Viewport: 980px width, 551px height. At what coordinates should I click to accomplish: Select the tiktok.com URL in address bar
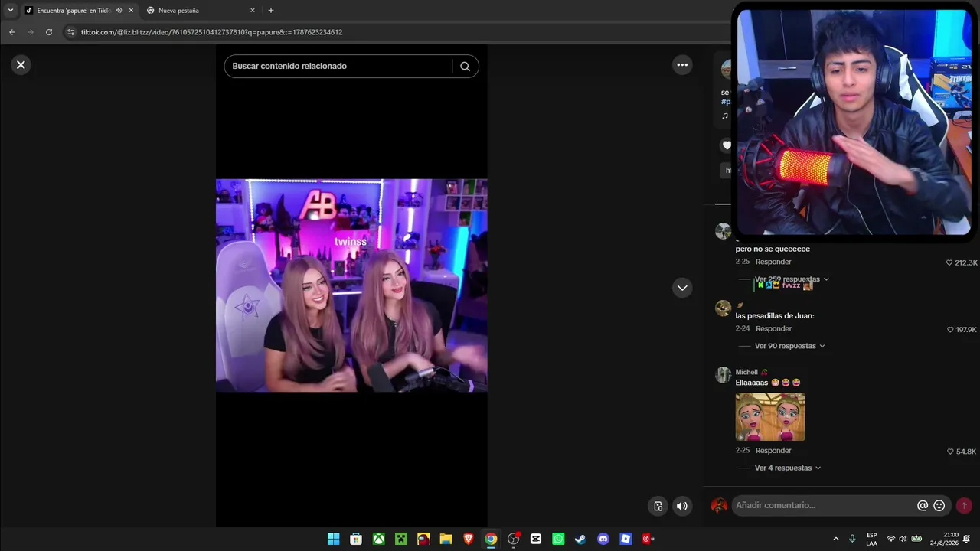212,32
